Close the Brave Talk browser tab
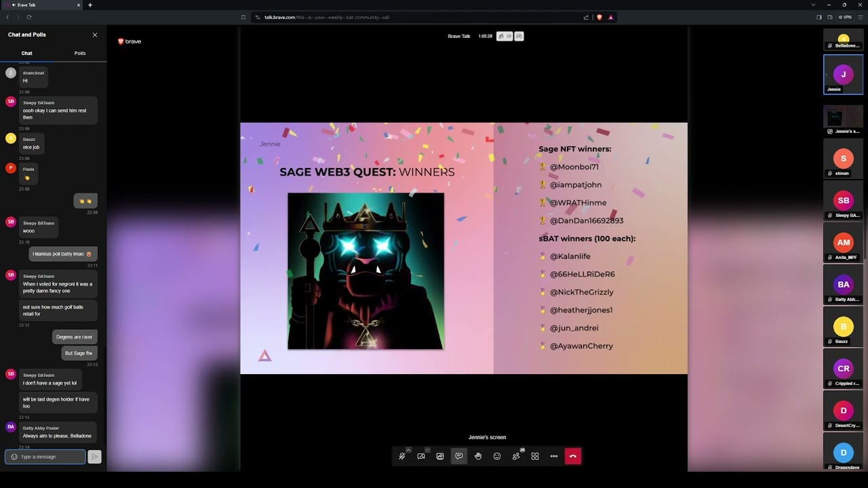Image resolution: width=868 pixels, height=488 pixels. 78,5
